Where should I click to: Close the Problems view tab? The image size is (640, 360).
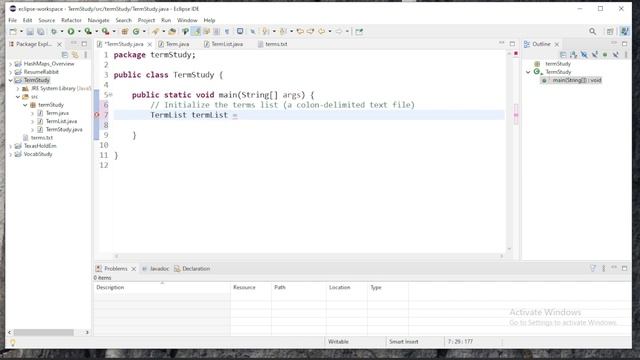point(133,269)
